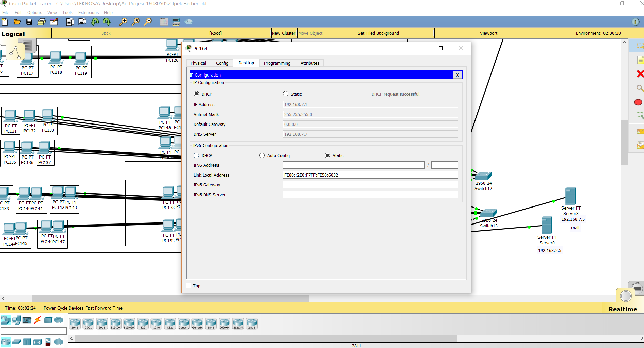
Task: Click the Fast Forward Time button
Action: [104, 308]
